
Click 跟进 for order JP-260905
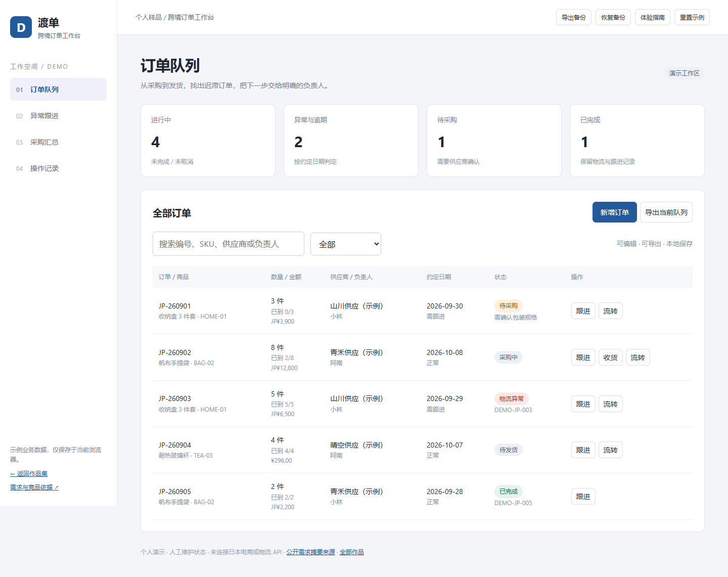click(583, 497)
